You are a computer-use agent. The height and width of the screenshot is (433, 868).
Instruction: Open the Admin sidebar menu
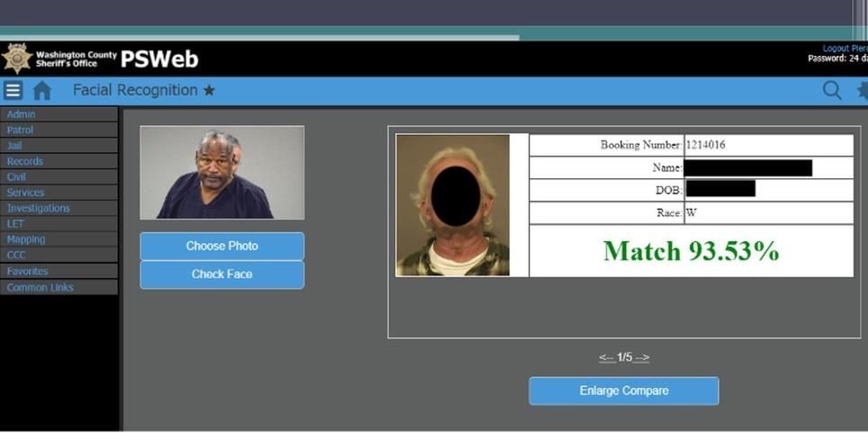22,114
